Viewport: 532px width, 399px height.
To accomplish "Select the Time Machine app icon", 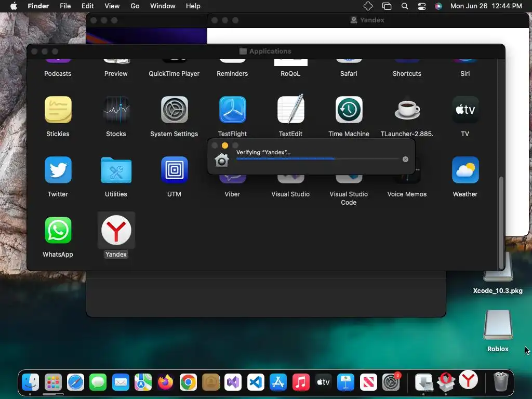I will pos(349,110).
